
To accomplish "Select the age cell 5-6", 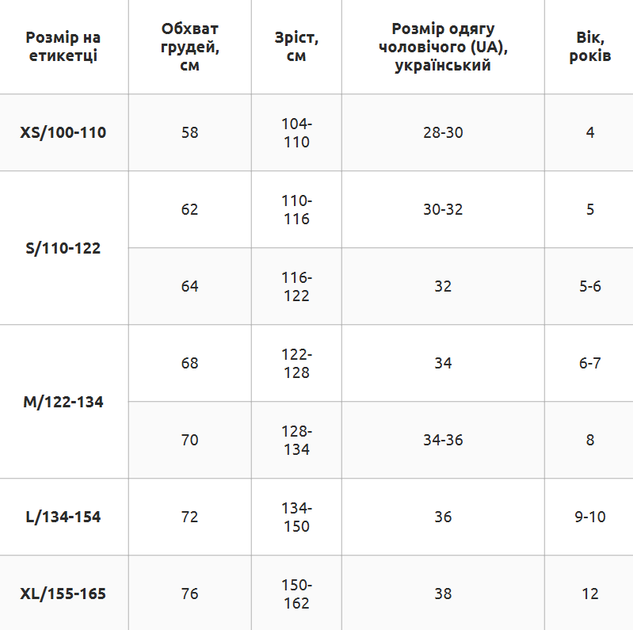I will 590,286.
